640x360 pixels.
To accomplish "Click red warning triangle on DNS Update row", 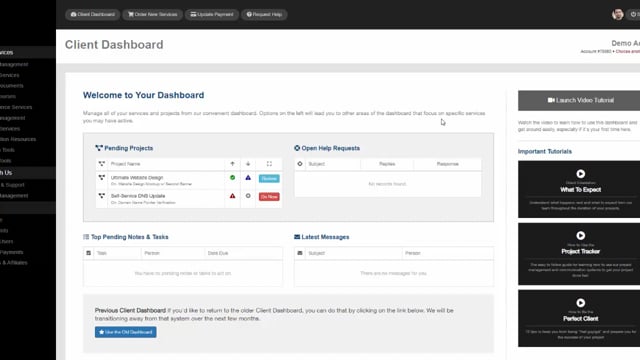I will pyautogui.click(x=232, y=196).
